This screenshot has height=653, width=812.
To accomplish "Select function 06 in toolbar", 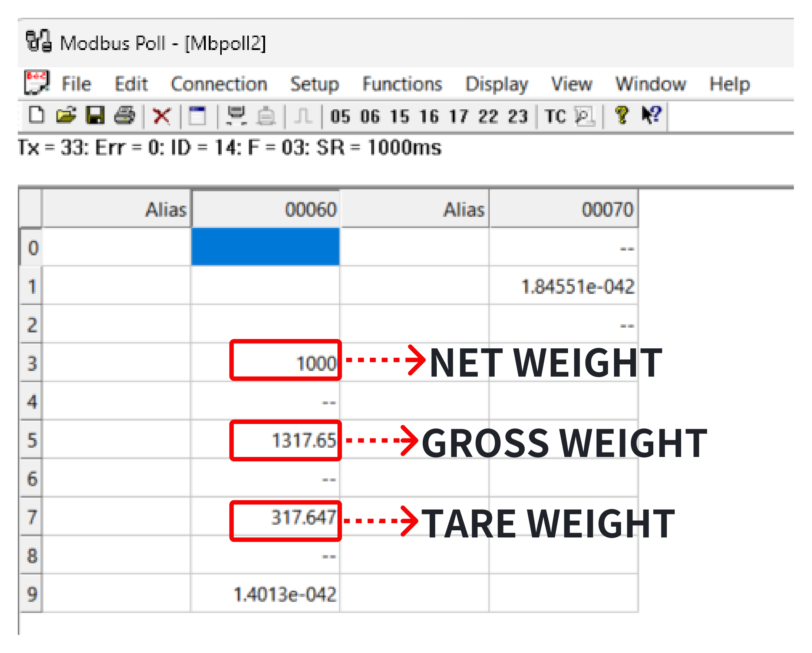I will point(370,116).
